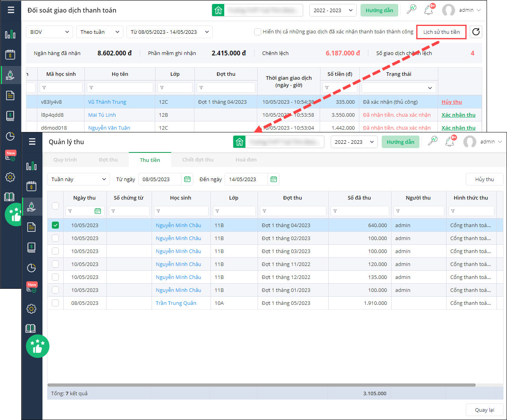
Task: Click the New-badged icon in Quản lý thu sidebar
Action: (x=31, y=287)
